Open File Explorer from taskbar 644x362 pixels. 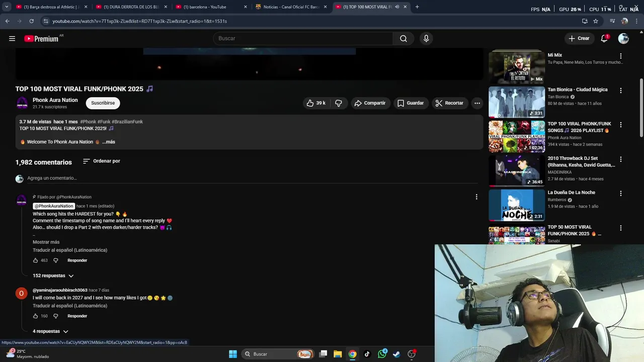(x=338, y=354)
